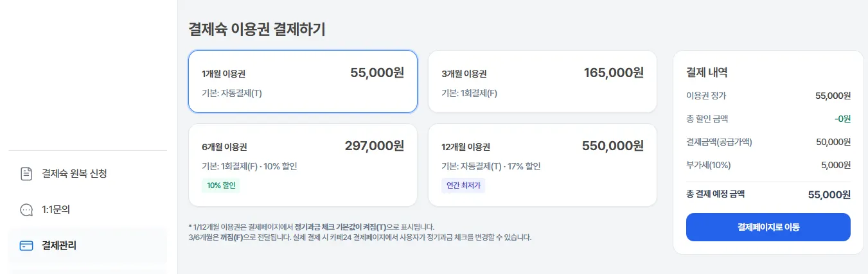Select the 결제관리 sidebar label

[59, 245]
